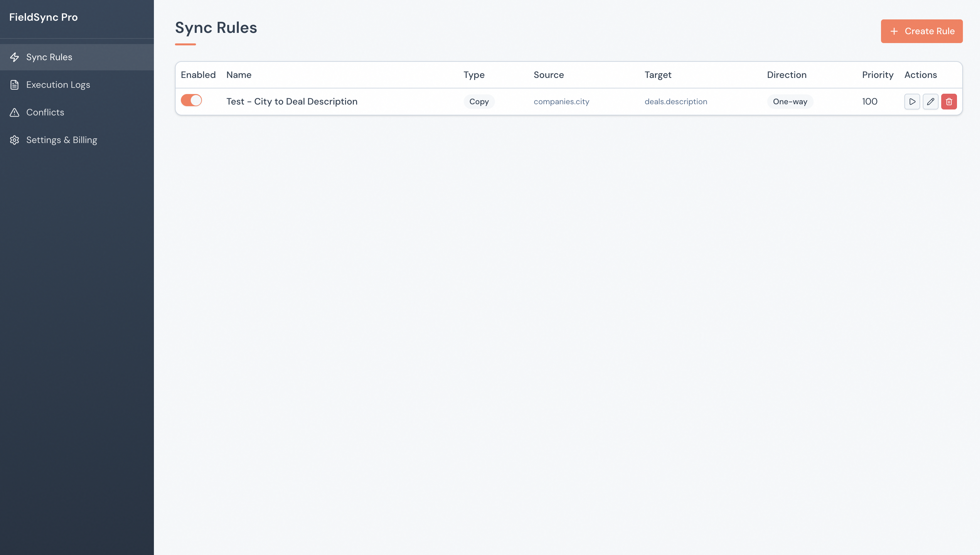Image resolution: width=980 pixels, height=555 pixels.
Task: Click the plus icon inside Create Rule
Action: [x=894, y=31]
